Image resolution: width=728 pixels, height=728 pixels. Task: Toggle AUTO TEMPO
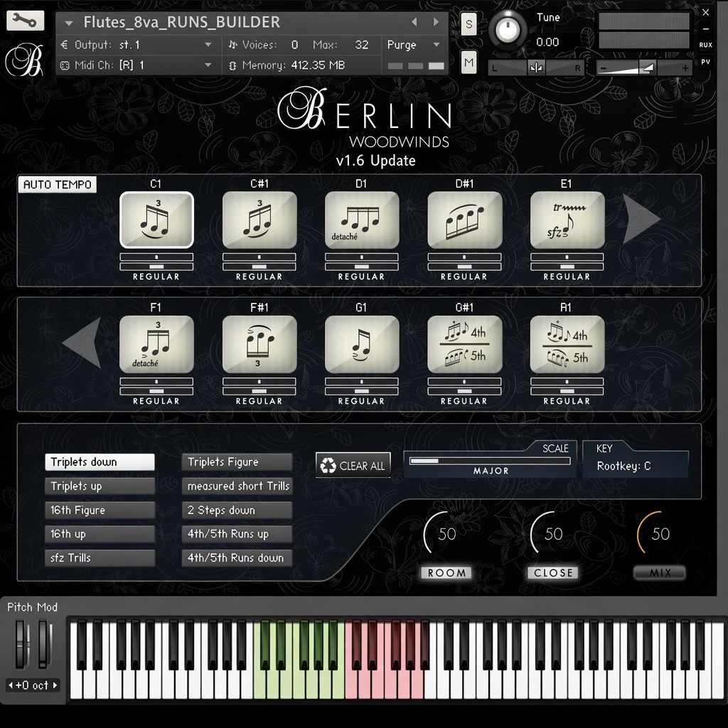57,184
